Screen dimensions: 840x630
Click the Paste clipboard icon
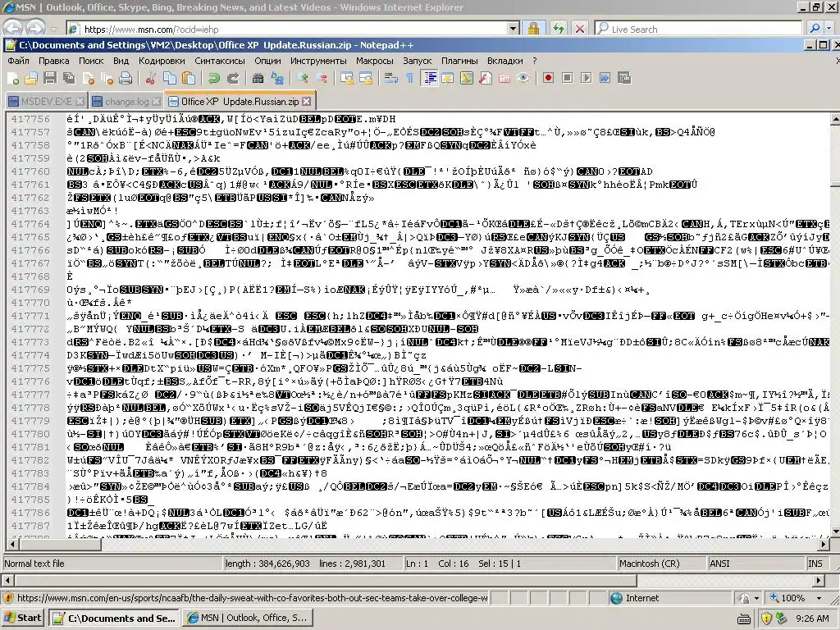[189, 78]
